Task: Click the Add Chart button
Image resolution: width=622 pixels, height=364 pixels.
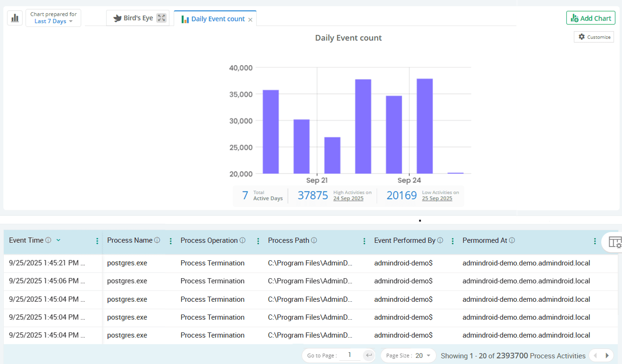Action: 590,17
